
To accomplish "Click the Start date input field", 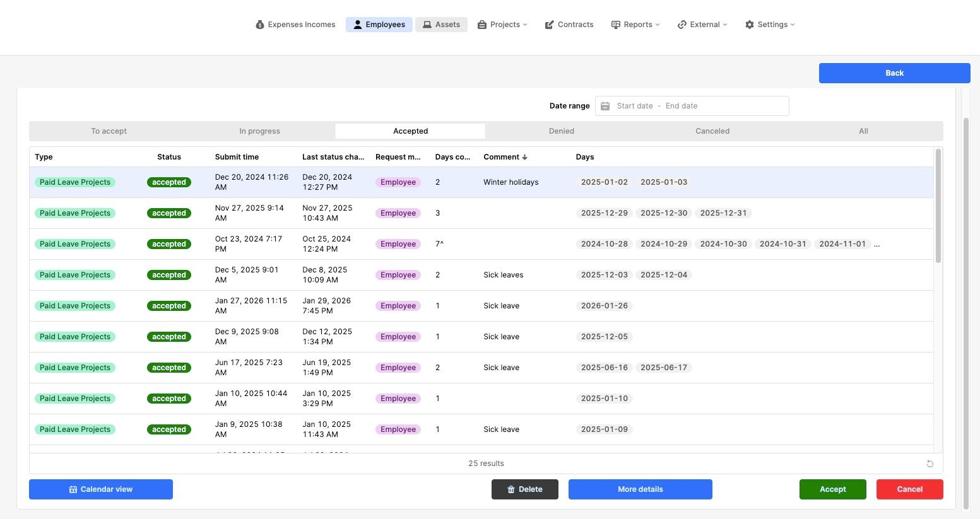I will [x=635, y=105].
